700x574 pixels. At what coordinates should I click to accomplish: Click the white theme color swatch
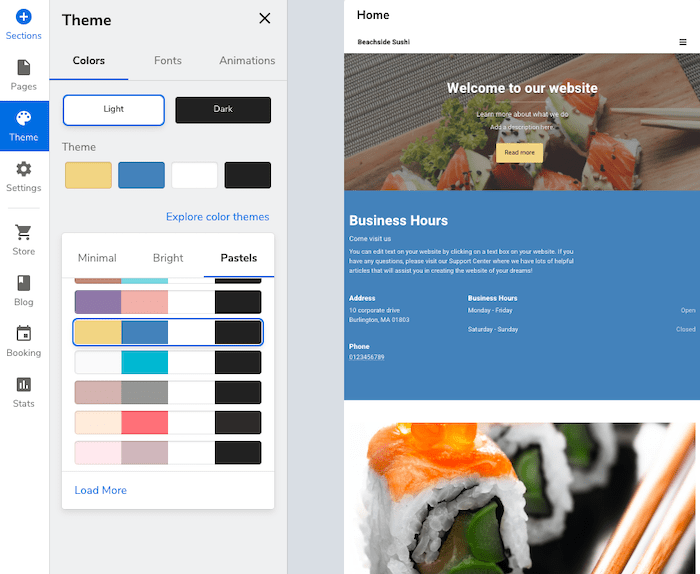195,175
